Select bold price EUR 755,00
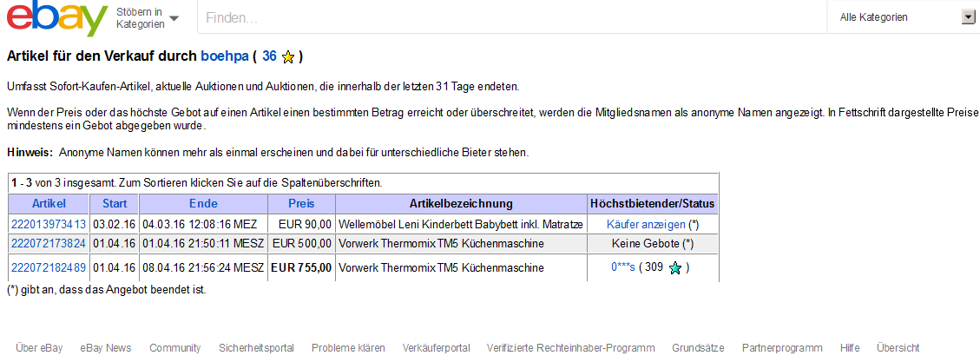Image resolution: width=980 pixels, height=362 pixels. click(301, 267)
